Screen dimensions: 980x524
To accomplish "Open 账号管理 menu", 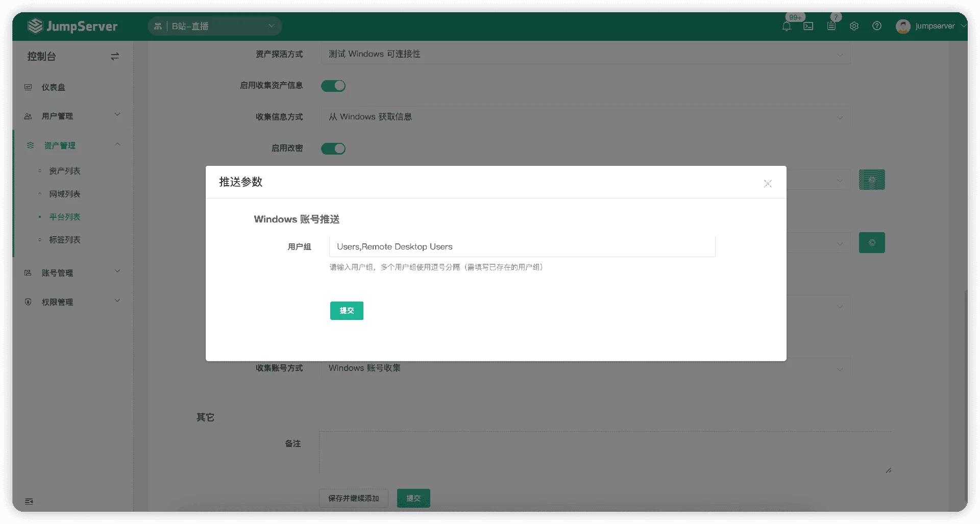I will (x=57, y=273).
